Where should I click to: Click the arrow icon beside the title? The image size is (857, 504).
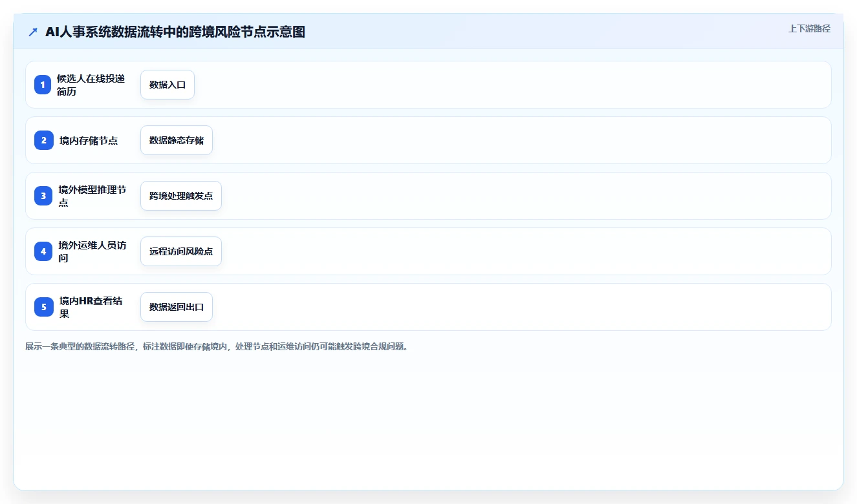33,32
